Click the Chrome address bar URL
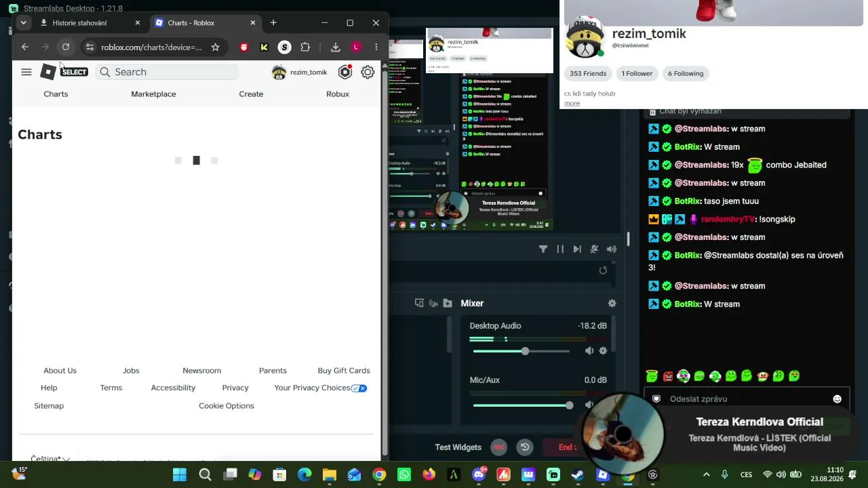 [151, 47]
